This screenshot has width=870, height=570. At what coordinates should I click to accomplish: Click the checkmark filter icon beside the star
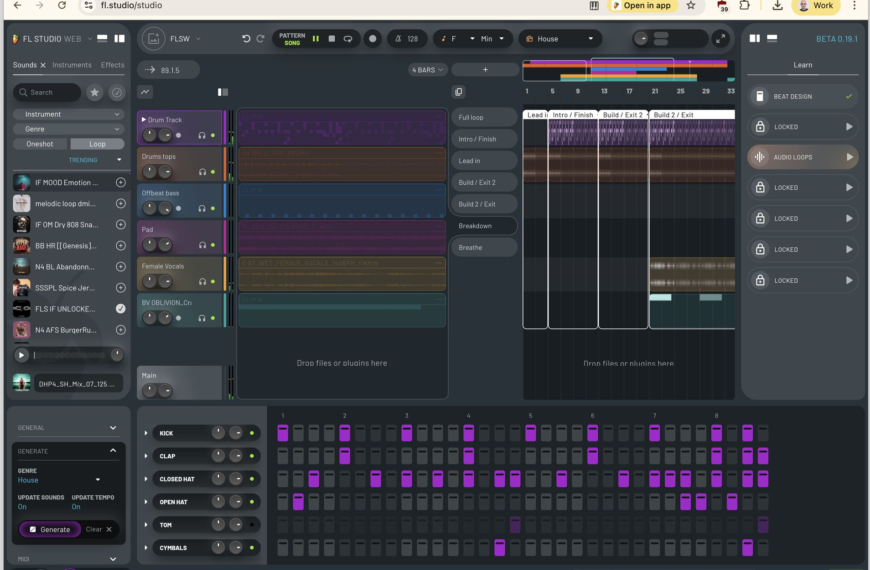click(x=117, y=93)
